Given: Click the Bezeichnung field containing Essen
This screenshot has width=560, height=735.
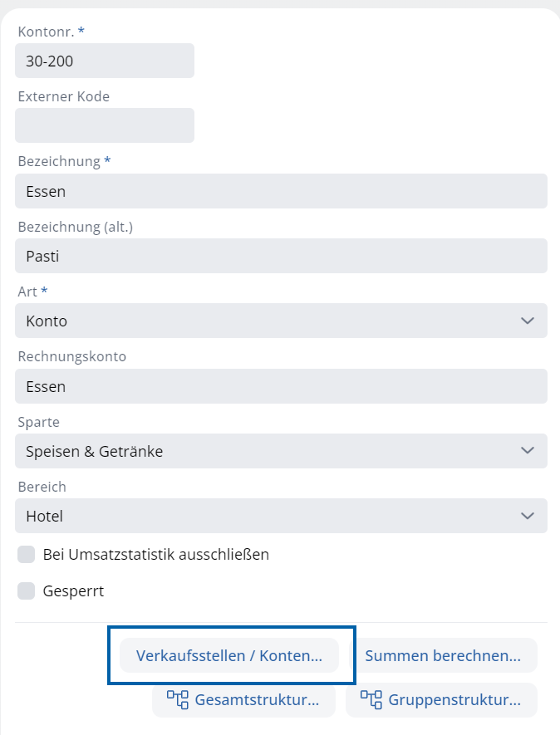Looking at the screenshot, I should [281, 191].
